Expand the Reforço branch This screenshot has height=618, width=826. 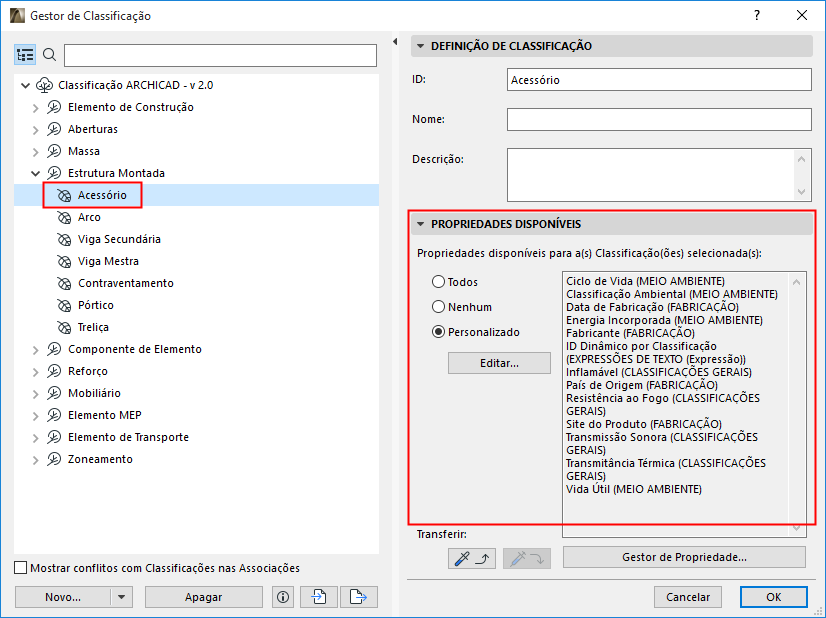(35, 372)
